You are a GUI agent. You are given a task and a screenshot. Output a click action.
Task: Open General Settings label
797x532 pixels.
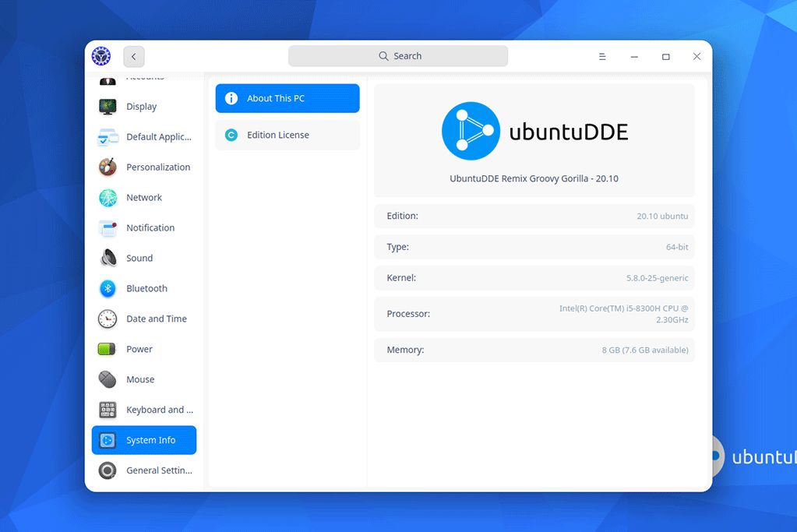[159, 470]
